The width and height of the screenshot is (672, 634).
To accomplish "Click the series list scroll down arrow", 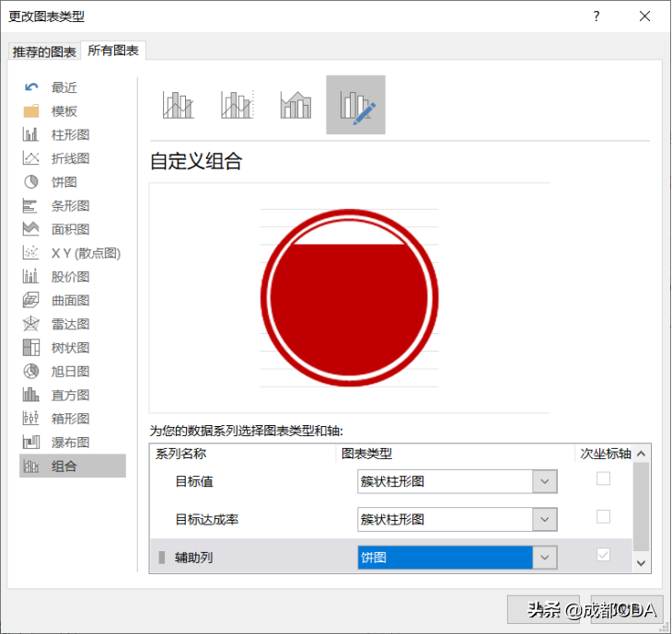I will pos(641,563).
